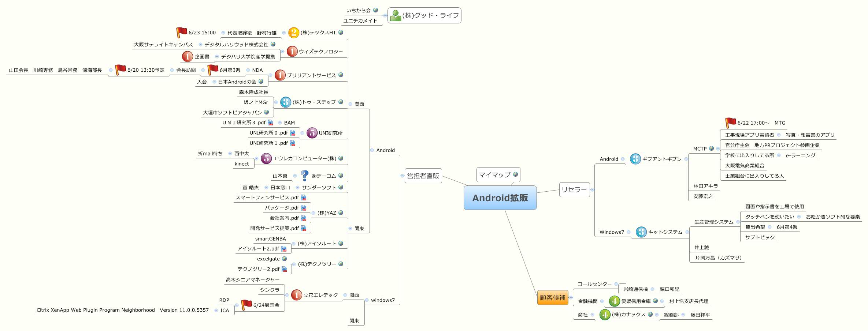868x331 pixels.
Task: Collapse the 関東 branch under Android
Action: 350,229
